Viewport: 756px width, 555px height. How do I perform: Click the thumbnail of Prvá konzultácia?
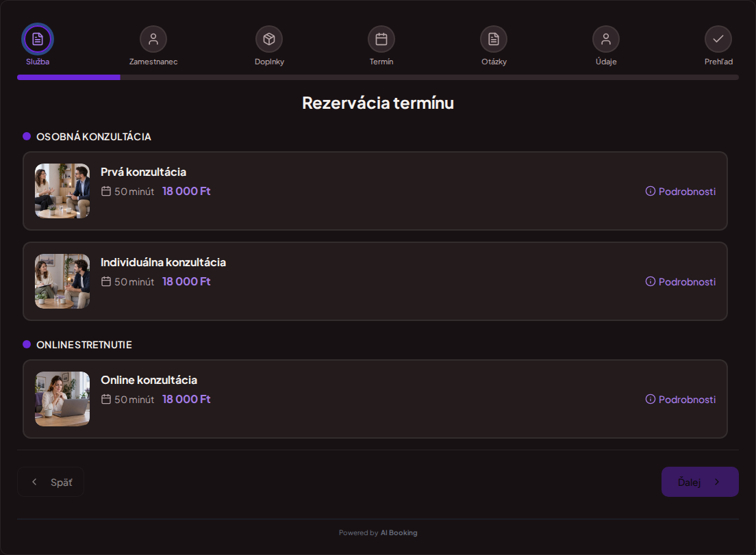pyautogui.click(x=62, y=191)
